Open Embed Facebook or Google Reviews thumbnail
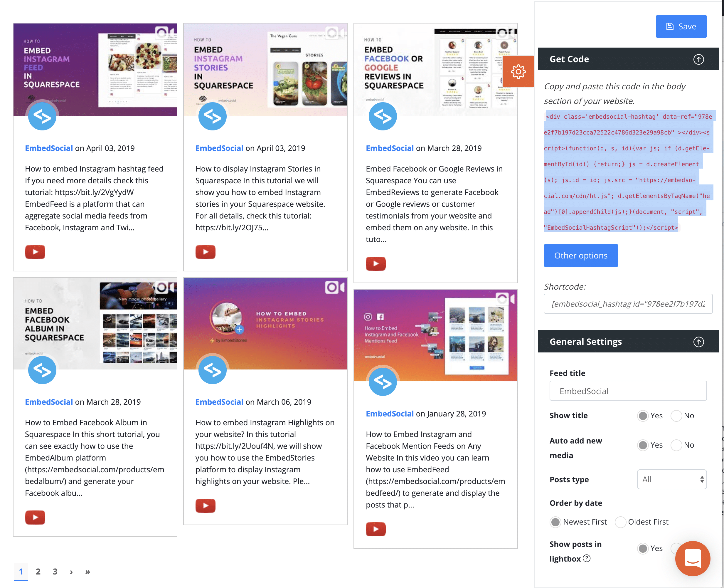724x588 pixels. click(x=435, y=69)
